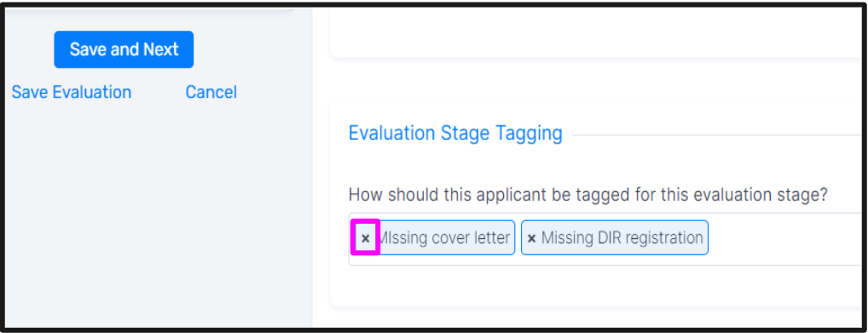The height and width of the screenshot is (333, 868).
Task: Select the Missing cover letter tag label
Action: (x=443, y=238)
